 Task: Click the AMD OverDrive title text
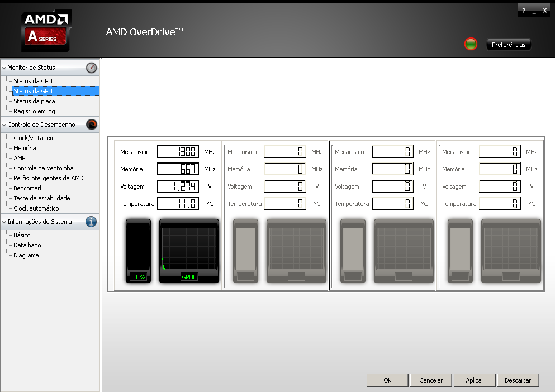point(144,32)
